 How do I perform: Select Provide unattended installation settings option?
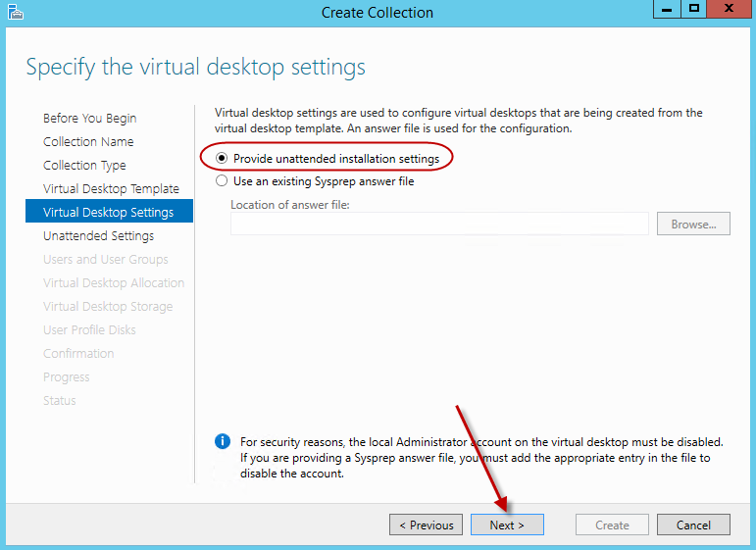point(223,158)
